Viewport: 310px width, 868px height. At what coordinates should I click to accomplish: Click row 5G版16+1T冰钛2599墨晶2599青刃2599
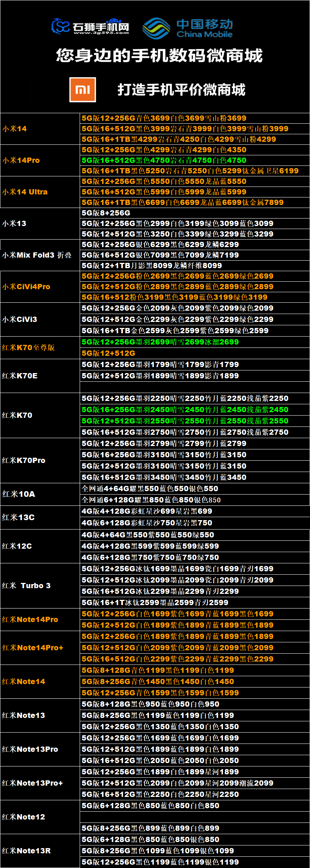[195, 602]
